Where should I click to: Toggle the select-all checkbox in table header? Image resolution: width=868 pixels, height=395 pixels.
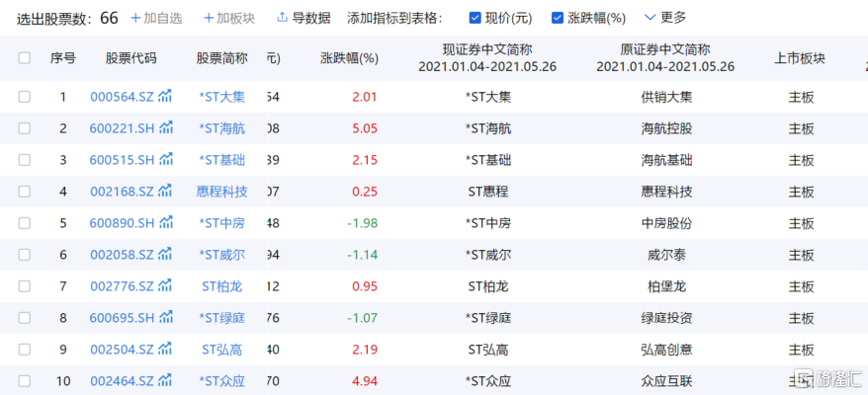coord(25,57)
